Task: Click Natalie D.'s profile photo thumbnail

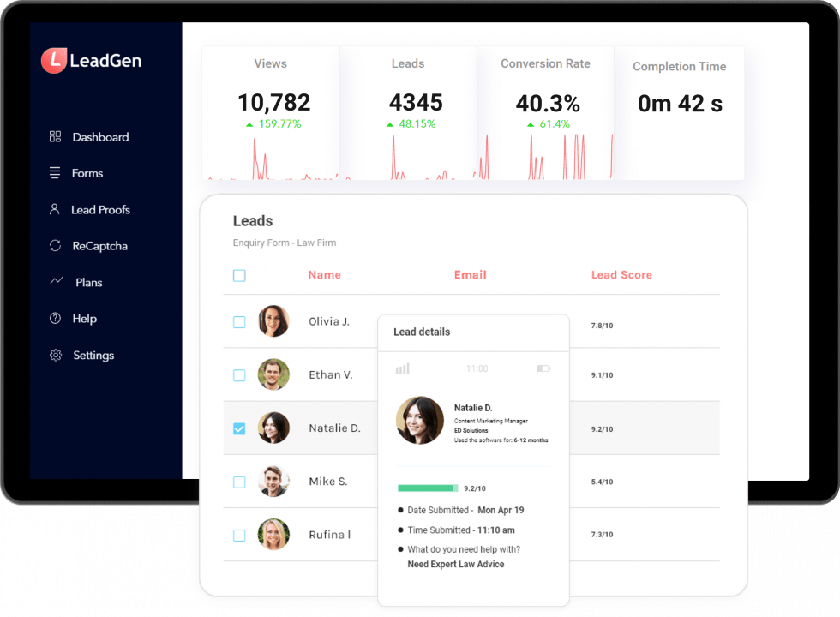Action: pyautogui.click(x=273, y=428)
